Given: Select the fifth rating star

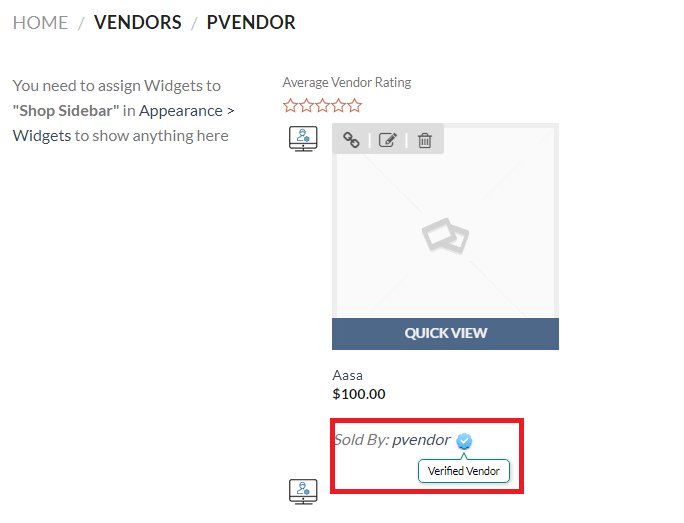Looking at the screenshot, I should [x=355, y=106].
